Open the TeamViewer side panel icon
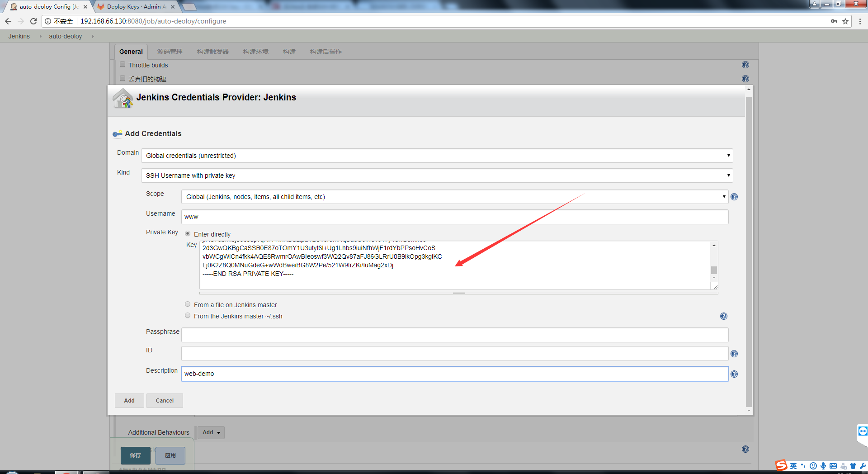 click(x=863, y=431)
